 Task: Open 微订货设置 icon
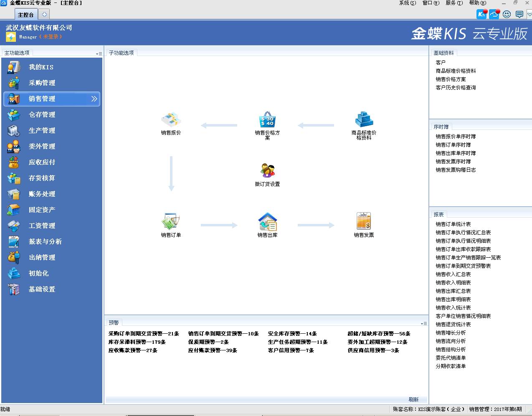click(x=267, y=171)
